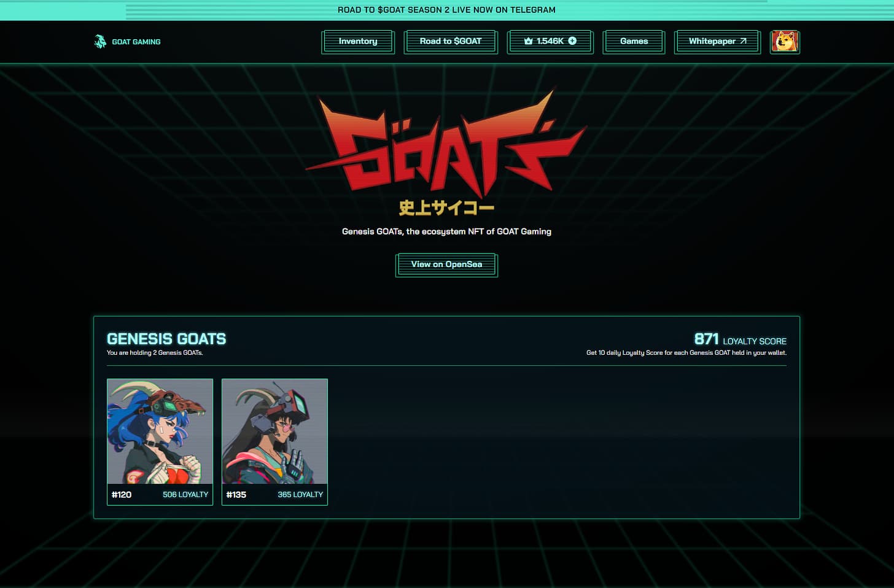Open the Games menu item

click(x=634, y=42)
